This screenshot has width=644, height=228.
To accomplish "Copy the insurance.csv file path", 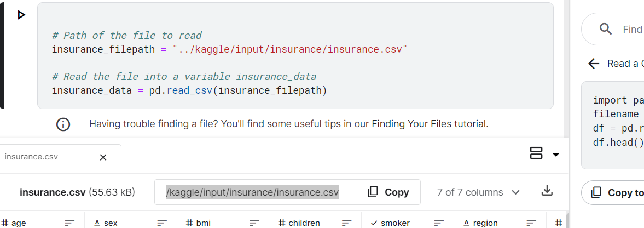I will [389, 192].
